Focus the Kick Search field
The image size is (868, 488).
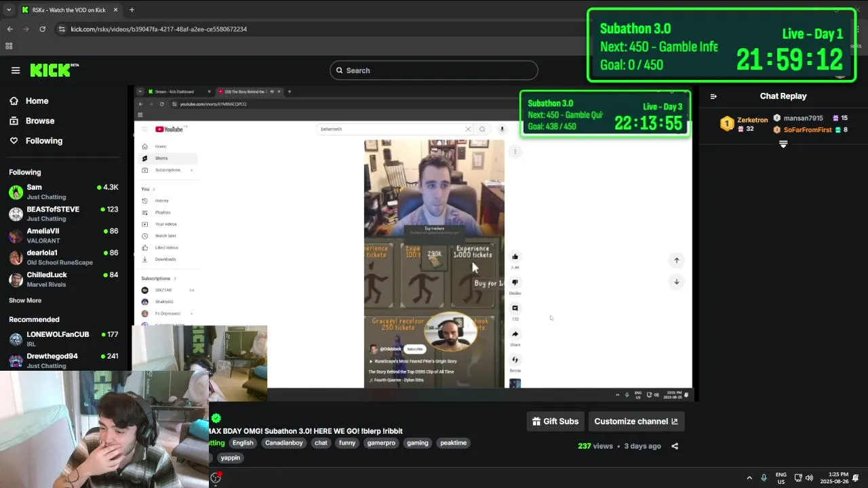pos(434,70)
